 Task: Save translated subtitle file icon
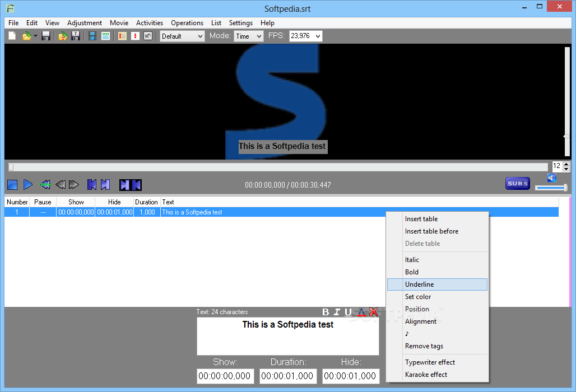(76, 36)
